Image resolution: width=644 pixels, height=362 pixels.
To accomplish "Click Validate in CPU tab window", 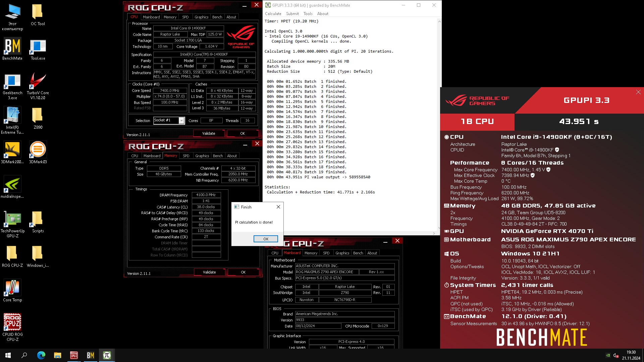I will (209, 133).
